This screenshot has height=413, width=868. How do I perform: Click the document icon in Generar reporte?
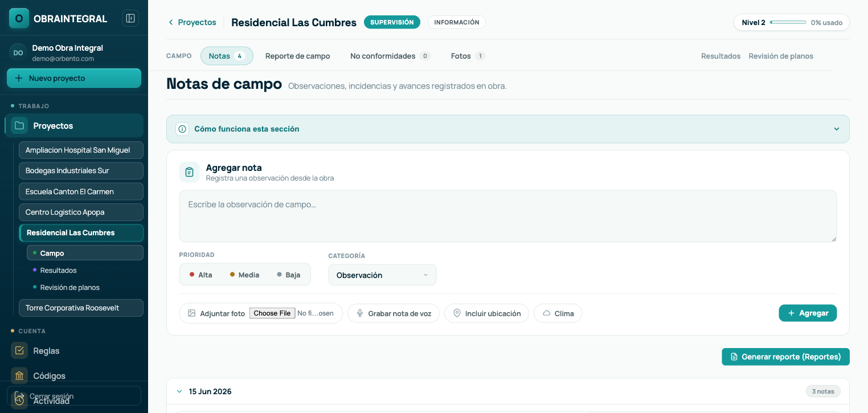[x=734, y=357]
